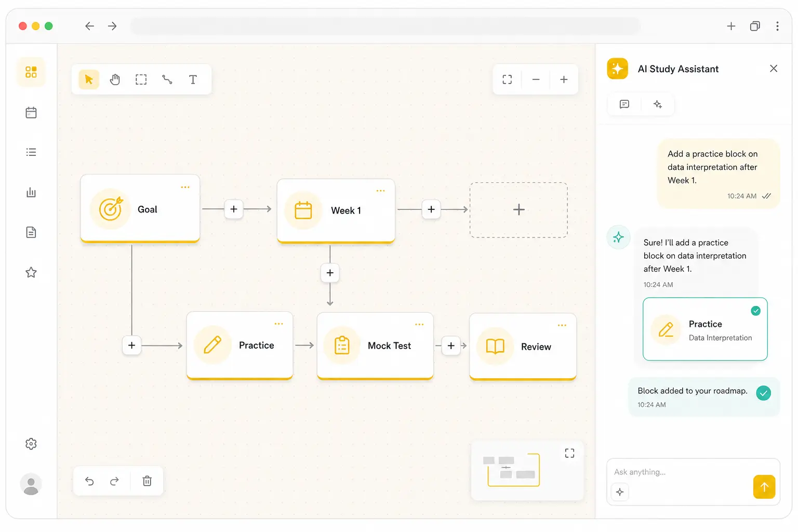Open the Review block options menu
This screenshot has height=532, width=798.
click(562, 325)
